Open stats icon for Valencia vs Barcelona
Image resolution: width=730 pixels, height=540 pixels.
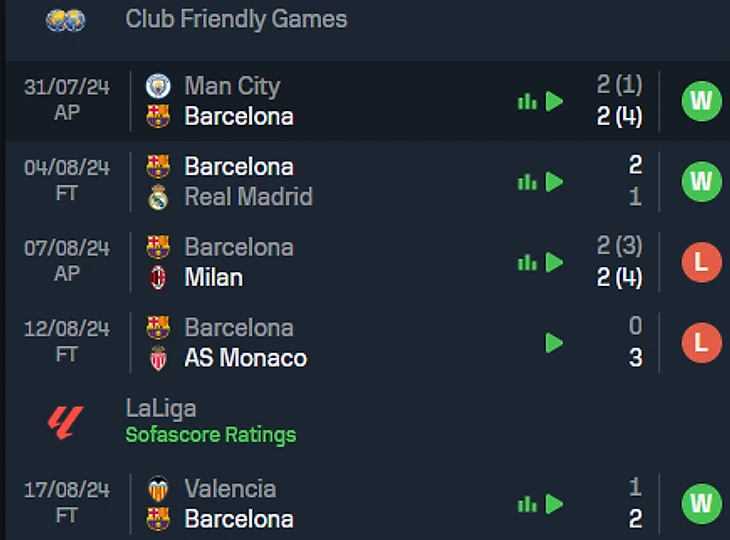pyautogui.click(x=527, y=504)
